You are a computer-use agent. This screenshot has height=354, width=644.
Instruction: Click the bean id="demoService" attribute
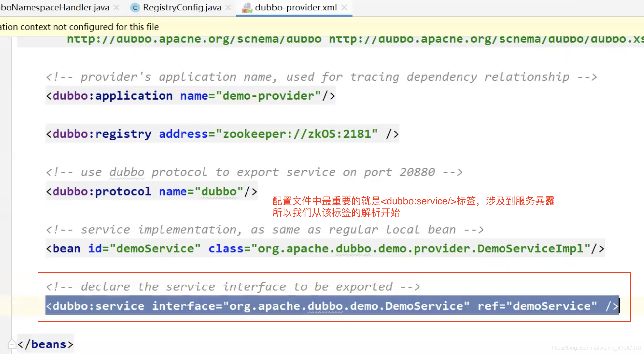click(144, 248)
